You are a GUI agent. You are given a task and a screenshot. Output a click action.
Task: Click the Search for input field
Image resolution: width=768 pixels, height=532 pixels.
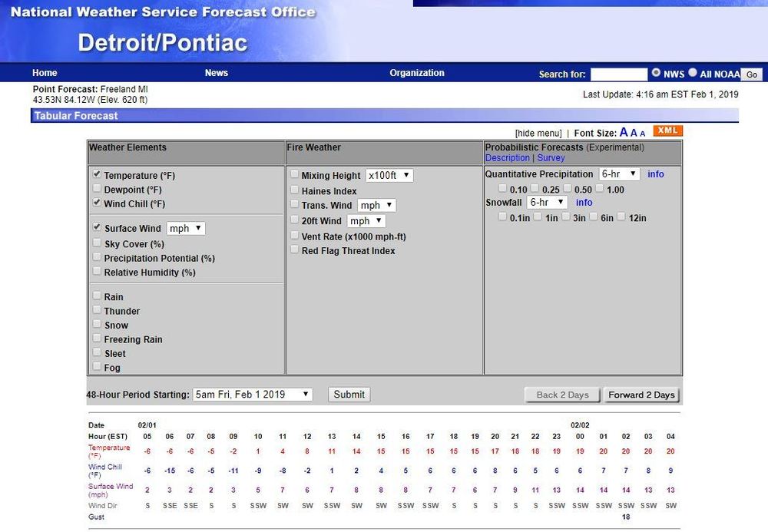point(618,74)
